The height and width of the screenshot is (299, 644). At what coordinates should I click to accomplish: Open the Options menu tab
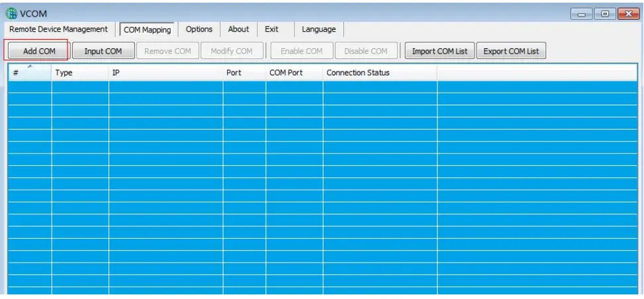[x=199, y=29]
